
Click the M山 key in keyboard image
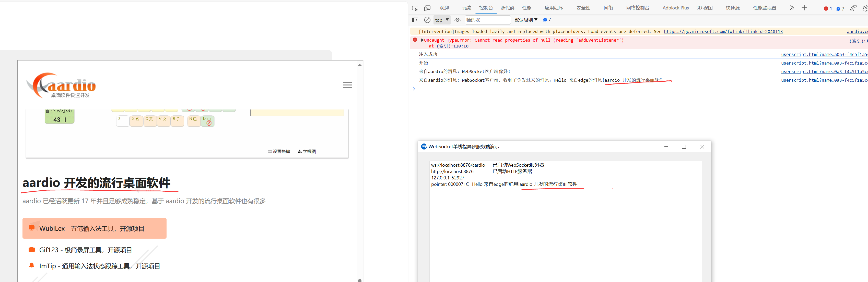pos(208,121)
